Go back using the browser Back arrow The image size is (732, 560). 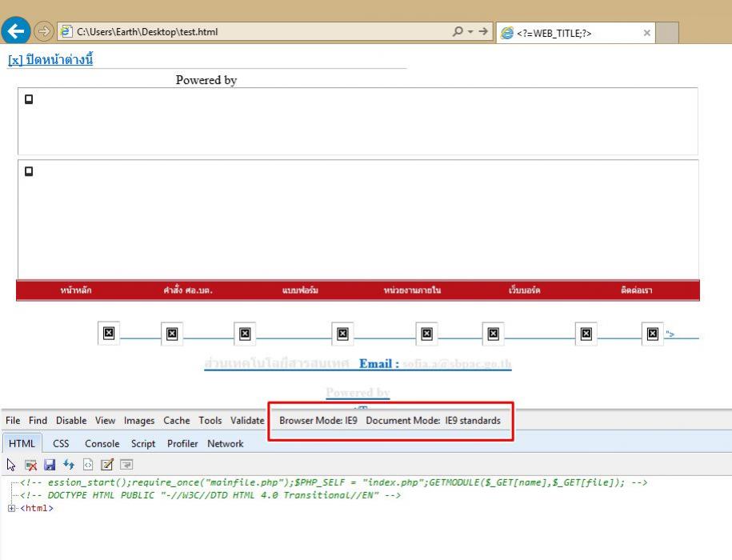pyautogui.click(x=16, y=31)
